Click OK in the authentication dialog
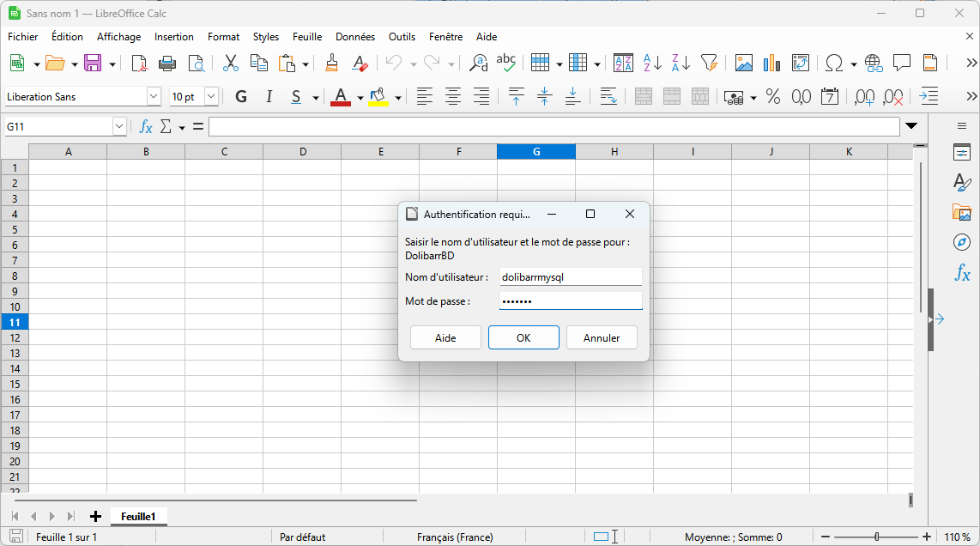Image resolution: width=980 pixels, height=546 pixels. (x=523, y=337)
